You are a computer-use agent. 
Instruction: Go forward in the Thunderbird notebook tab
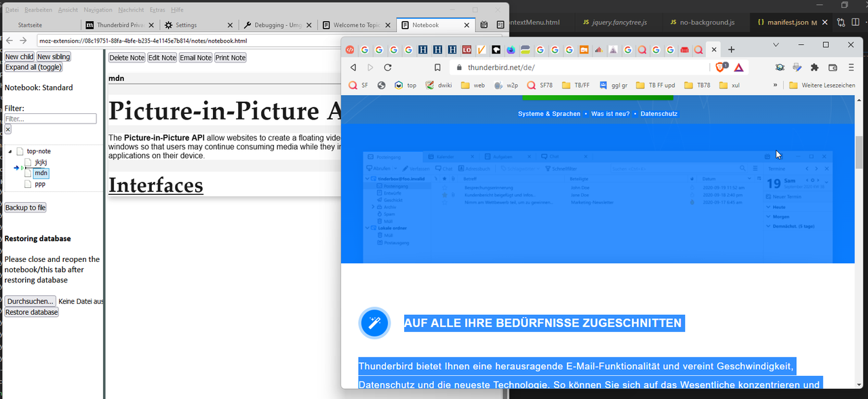click(x=23, y=41)
